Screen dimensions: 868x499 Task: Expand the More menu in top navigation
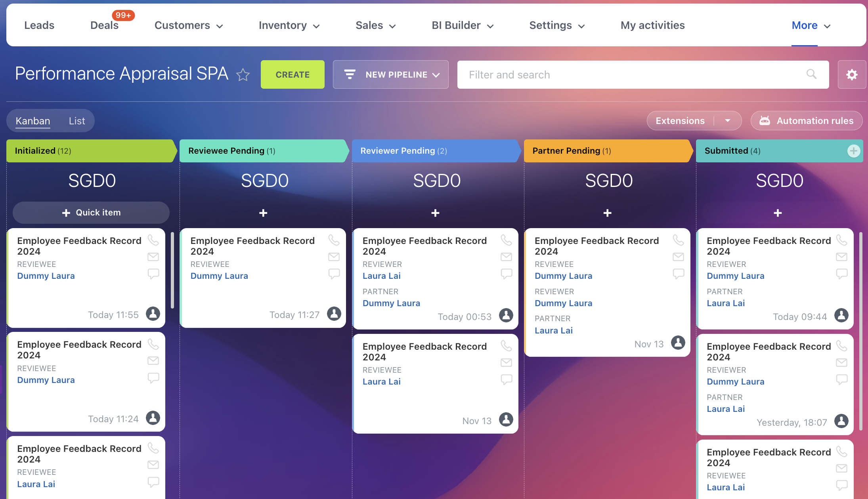point(811,25)
